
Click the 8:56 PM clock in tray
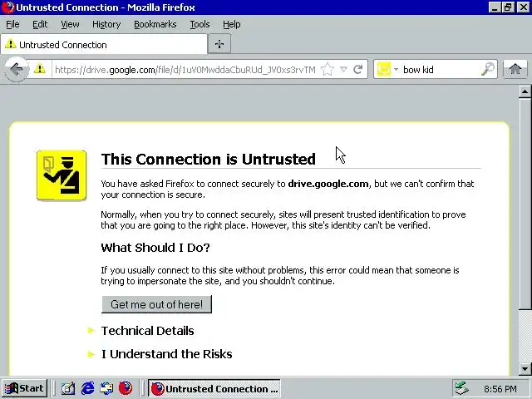(500, 389)
